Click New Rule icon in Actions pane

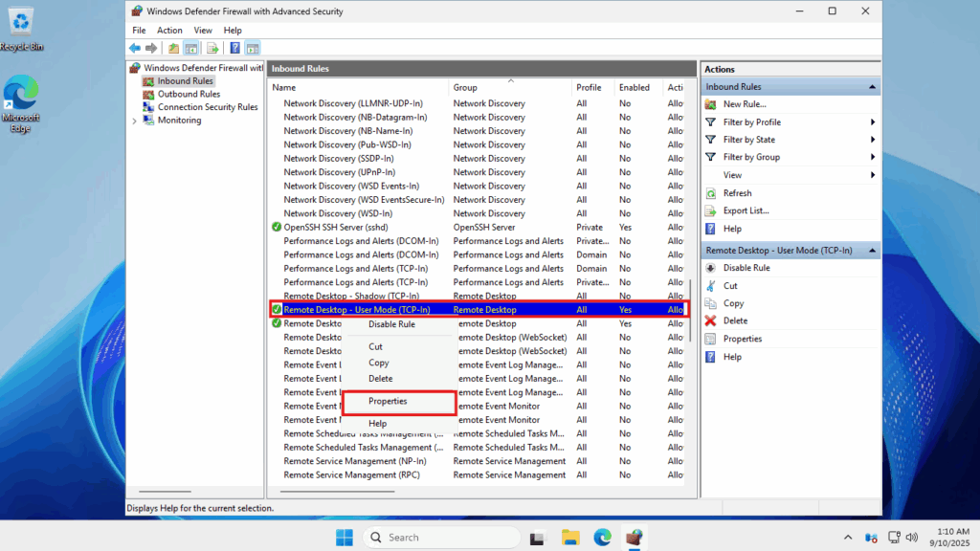(x=711, y=104)
